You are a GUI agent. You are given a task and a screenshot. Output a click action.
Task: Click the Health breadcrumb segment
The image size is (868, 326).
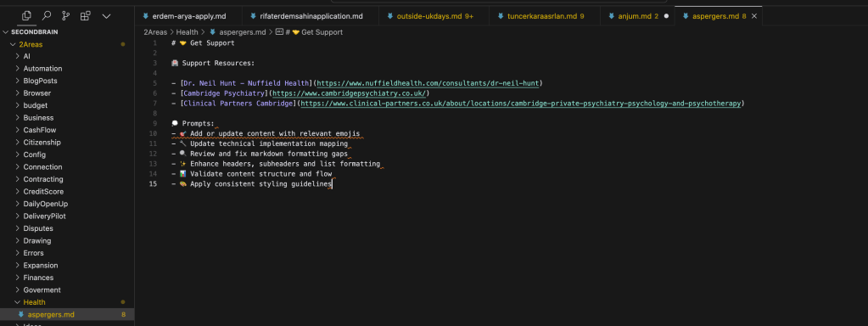click(x=188, y=32)
